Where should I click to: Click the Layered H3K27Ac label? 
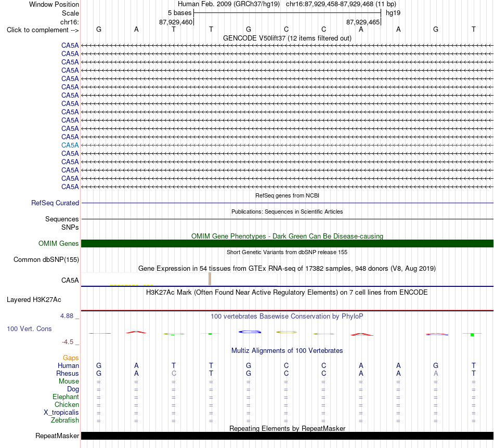[34, 300]
